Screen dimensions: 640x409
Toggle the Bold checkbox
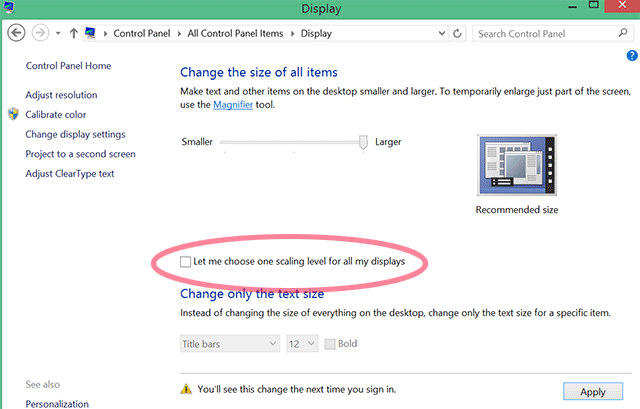click(330, 344)
